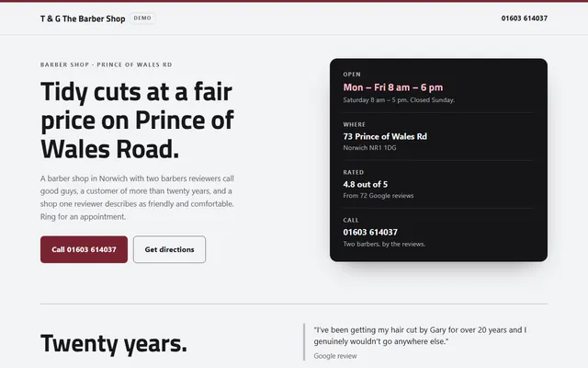Click the Call 01603 614037 button
The height and width of the screenshot is (368, 588).
click(x=84, y=249)
